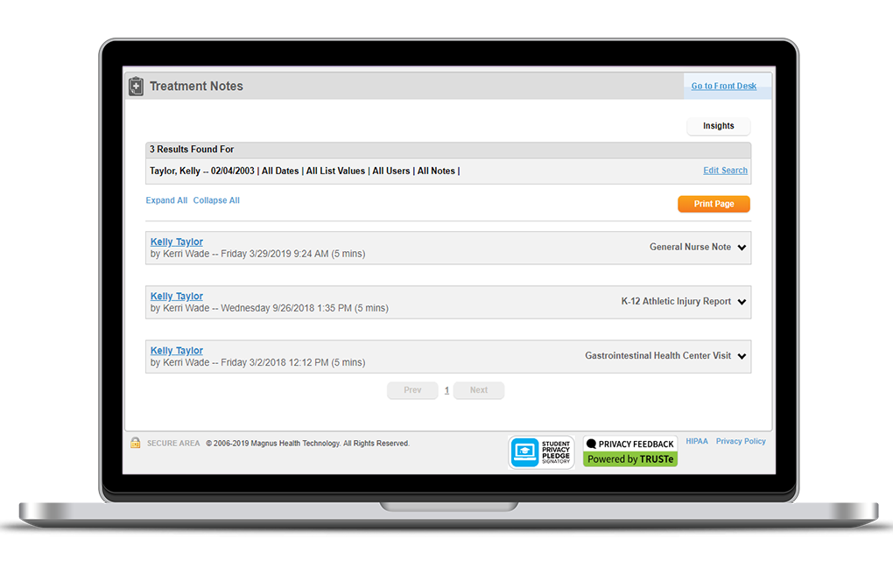The height and width of the screenshot is (588, 893).
Task: Open the Insights panel
Action: (x=718, y=126)
